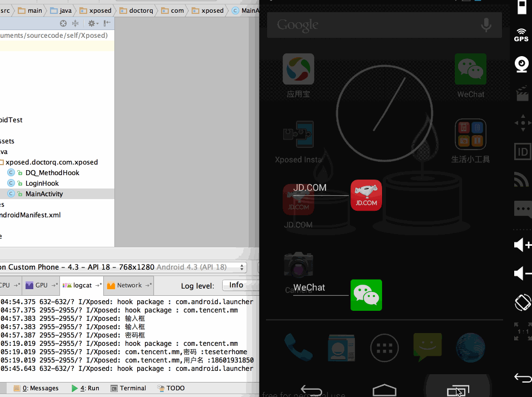Click the GPS icon in emulator sidebar

pyautogui.click(x=521, y=34)
